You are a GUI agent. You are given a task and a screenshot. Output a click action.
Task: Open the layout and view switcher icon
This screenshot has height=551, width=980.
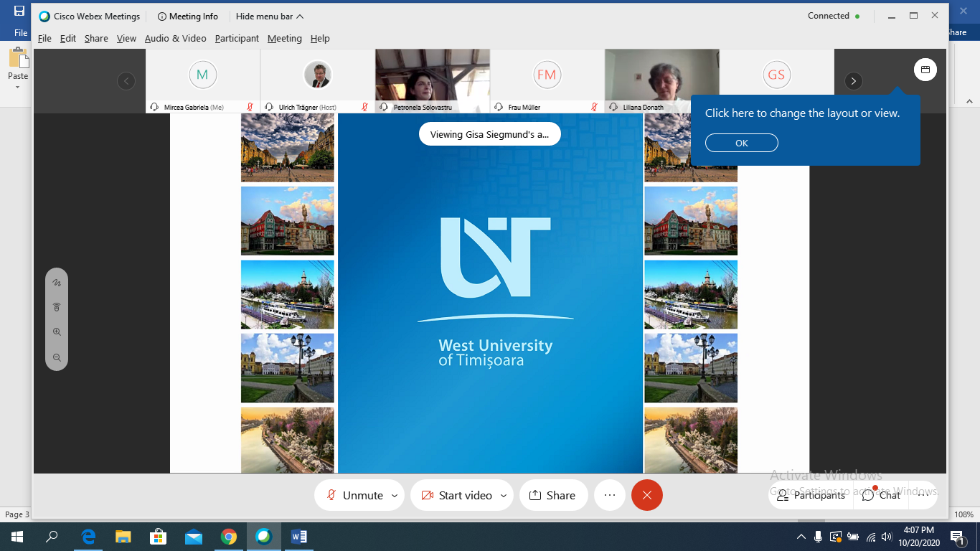925,70
